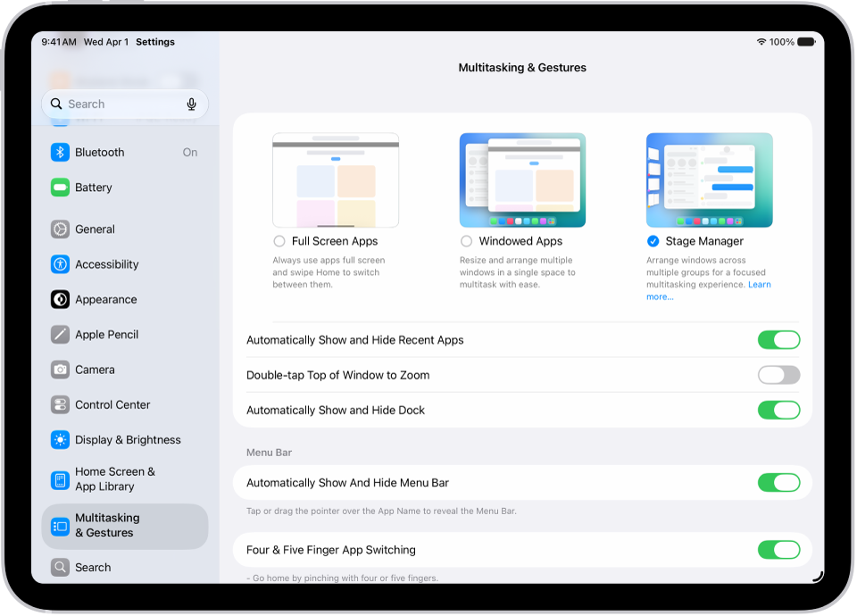Tap the 100% battery percentage text
This screenshot has width=857, height=616.
782,42
